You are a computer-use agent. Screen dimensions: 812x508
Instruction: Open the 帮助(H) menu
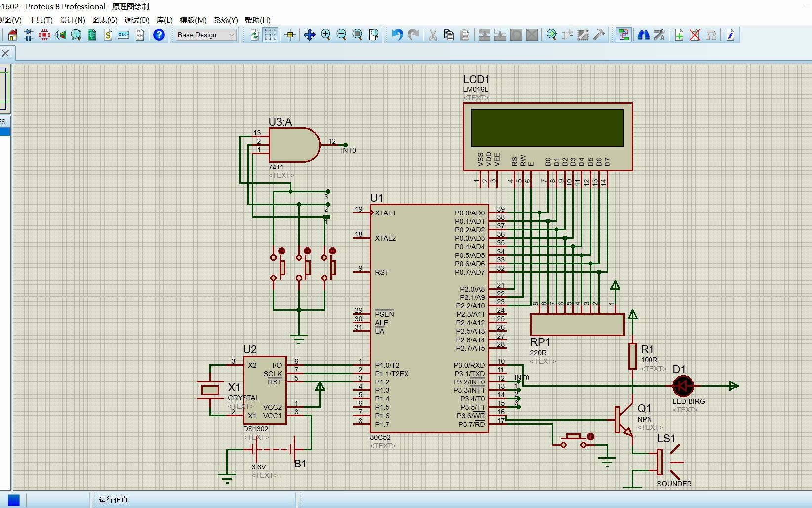point(257,20)
